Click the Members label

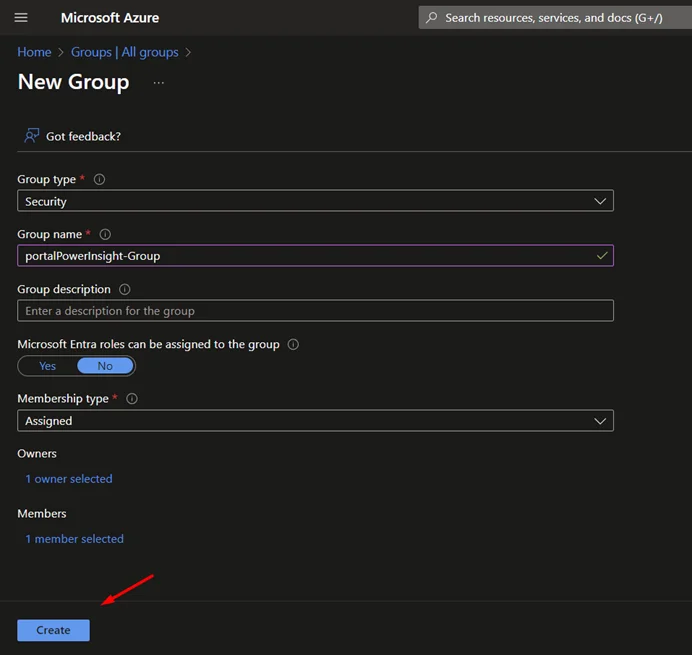click(42, 514)
